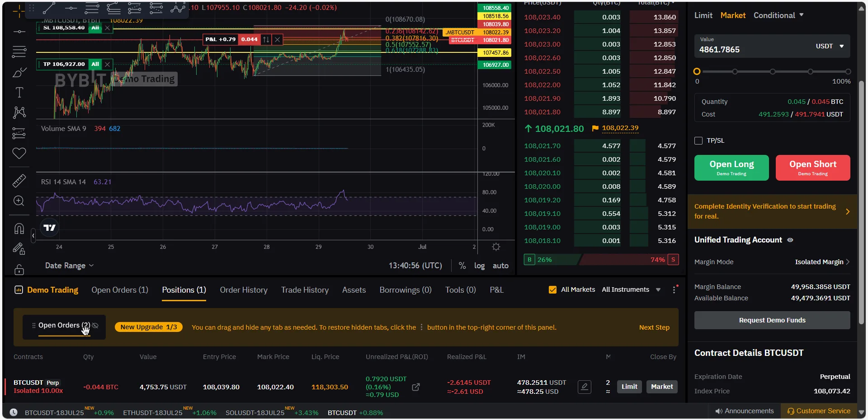Edit the BTCUSDT position margin
This screenshot has width=868, height=420.
[x=585, y=387]
